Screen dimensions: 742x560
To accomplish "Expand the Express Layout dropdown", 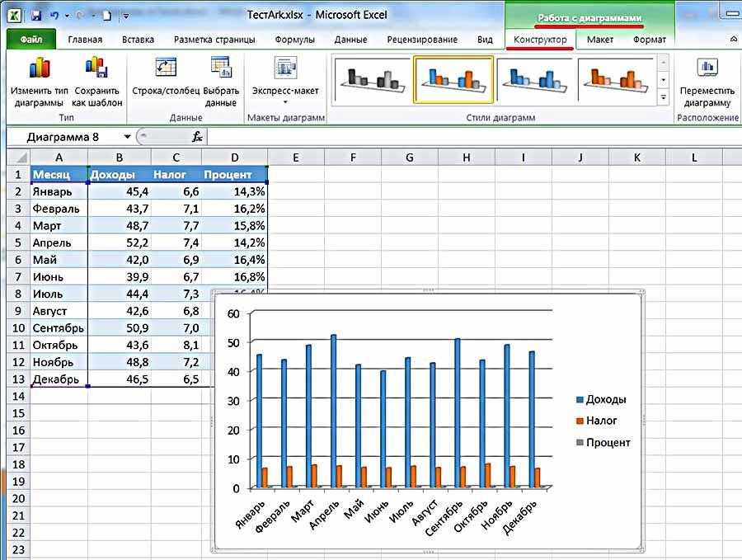I will [285, 102].
